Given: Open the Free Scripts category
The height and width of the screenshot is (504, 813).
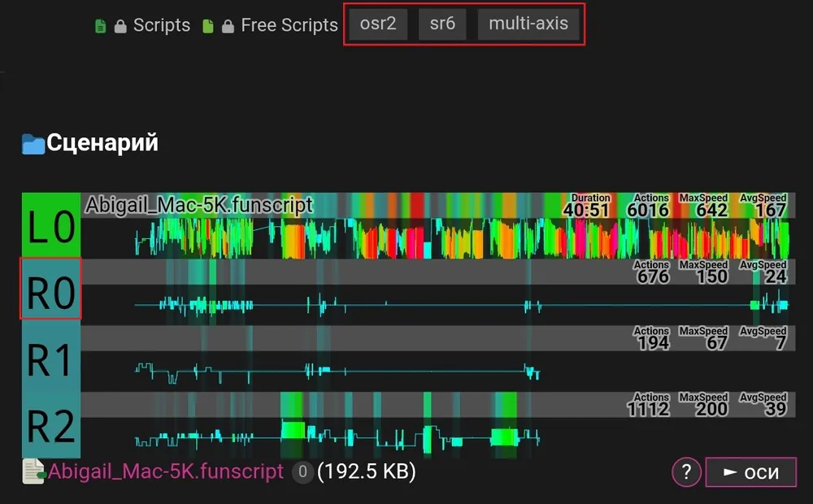Looking at the screenshot, I should (x=289, y=25).
